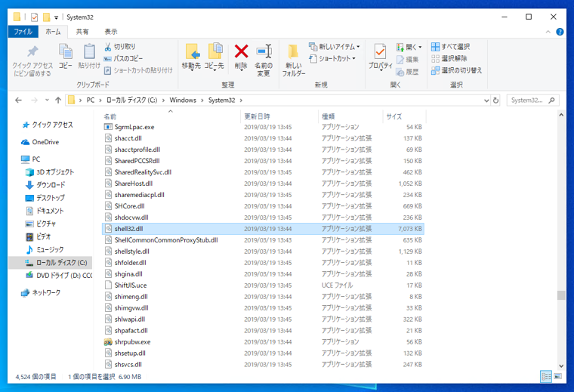Select OneDrive in the navigation pane
574x392 pixels.
40,142
